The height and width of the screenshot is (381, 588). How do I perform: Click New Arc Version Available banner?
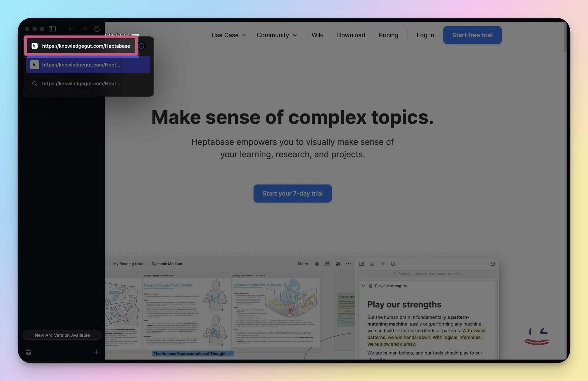[62, 335]
